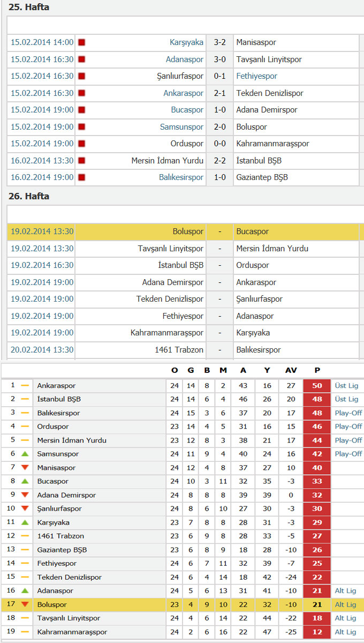
Task: Click the 19.02.2014 16:30 İstanbul BŞB match date
Action: (x=42, y=265)
